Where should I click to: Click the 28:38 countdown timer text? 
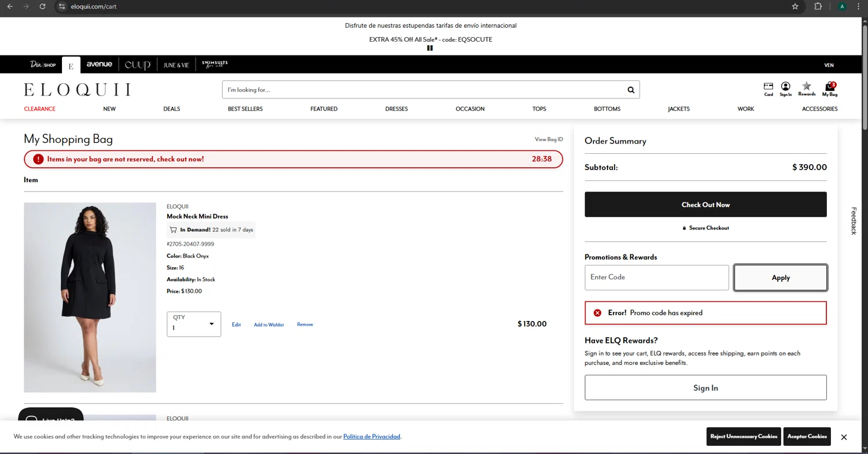point(542,159)
